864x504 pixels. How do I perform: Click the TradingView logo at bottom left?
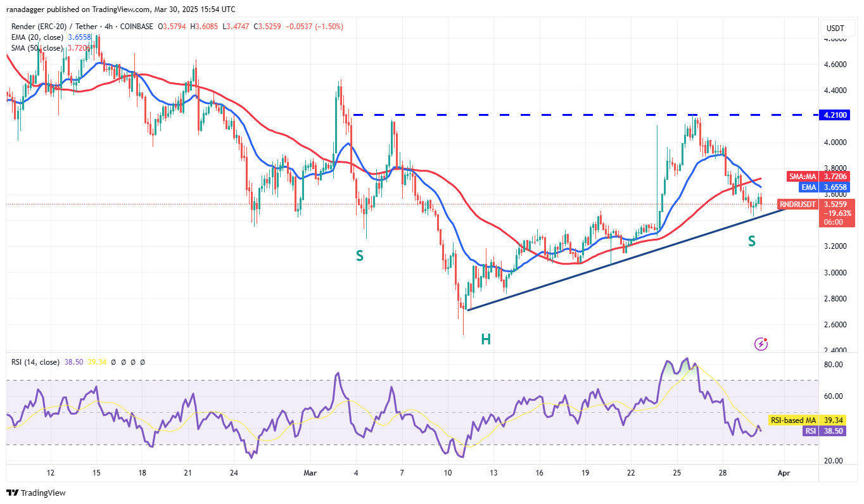click(36, 493)
